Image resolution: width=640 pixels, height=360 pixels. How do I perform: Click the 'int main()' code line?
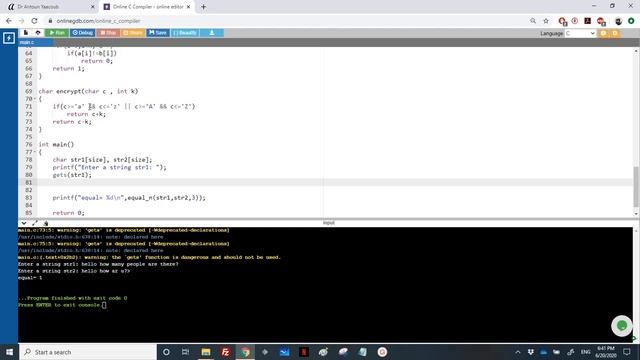pyautogui.click(x=56, y=144)
